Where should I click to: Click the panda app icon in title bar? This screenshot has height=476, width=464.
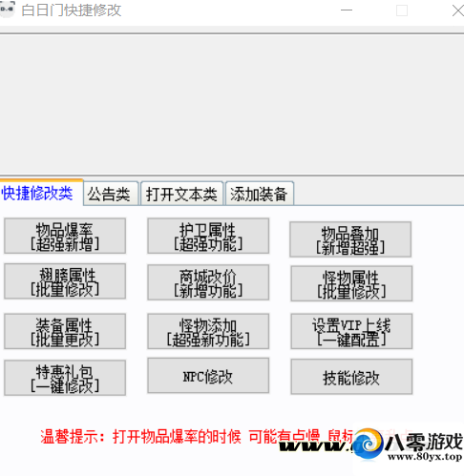point(7,10)
